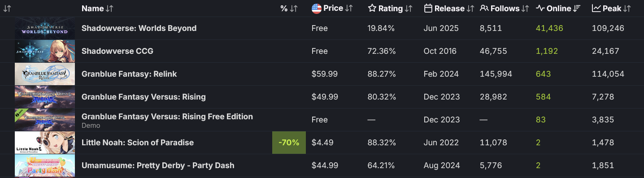
Task: Click the people icon beside Follows
Action: 484,8
